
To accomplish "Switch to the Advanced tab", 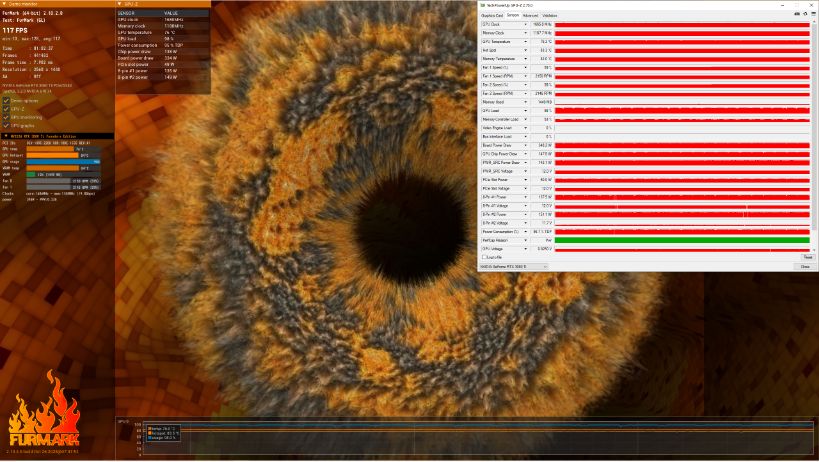I will [530, 16].
